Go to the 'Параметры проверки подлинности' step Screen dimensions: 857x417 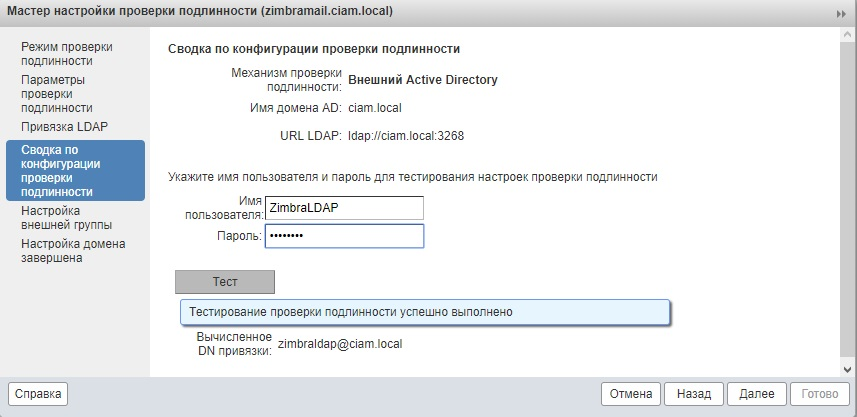[57, 93]
